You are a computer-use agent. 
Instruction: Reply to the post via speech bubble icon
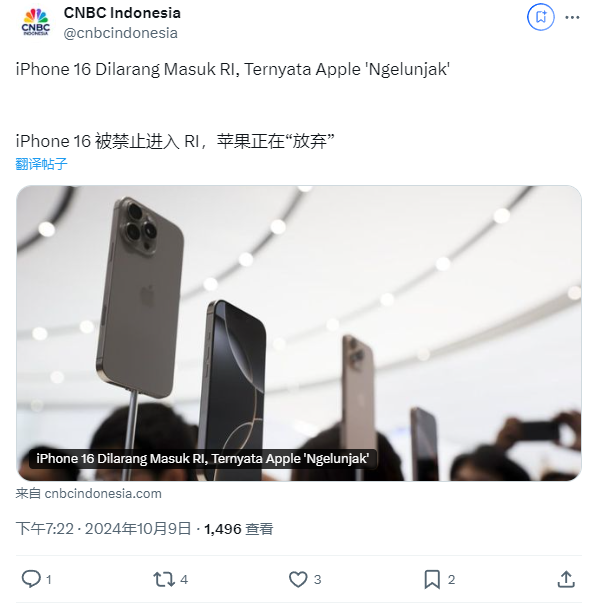(31, 579)
